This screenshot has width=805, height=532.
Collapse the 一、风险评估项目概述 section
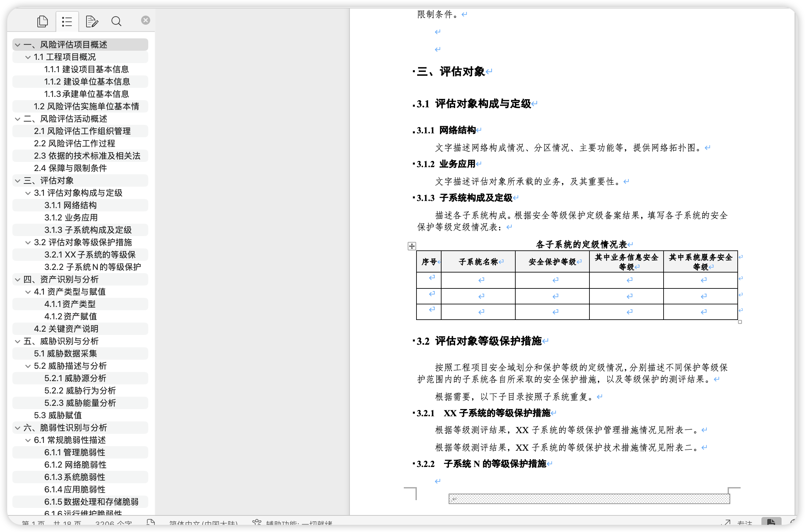18,45
